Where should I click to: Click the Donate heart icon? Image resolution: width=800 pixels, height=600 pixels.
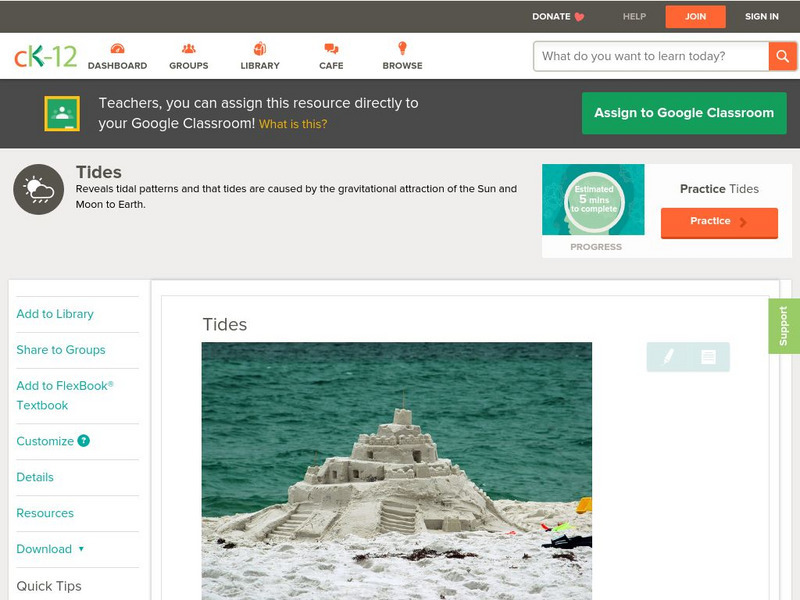click(x=579, y=17)
